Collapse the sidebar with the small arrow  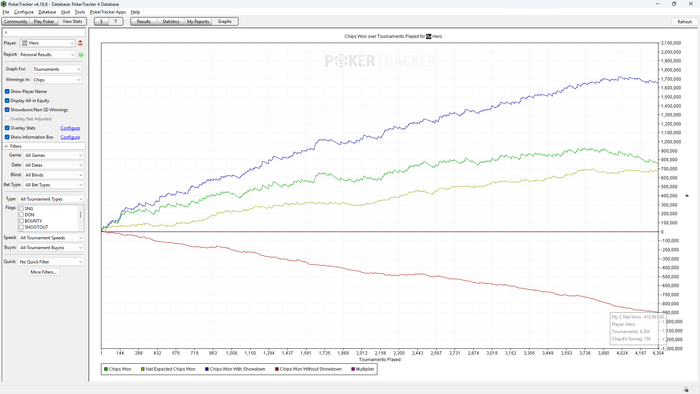6,33
